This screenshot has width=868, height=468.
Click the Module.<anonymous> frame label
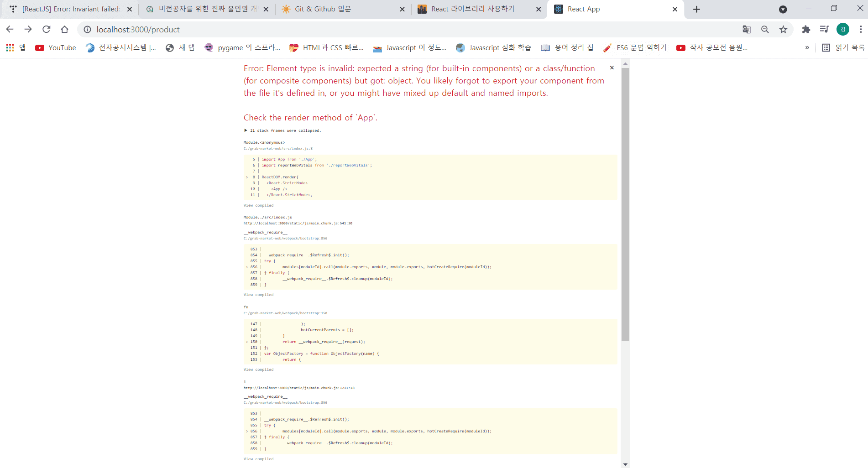click(x=264, y=143)
